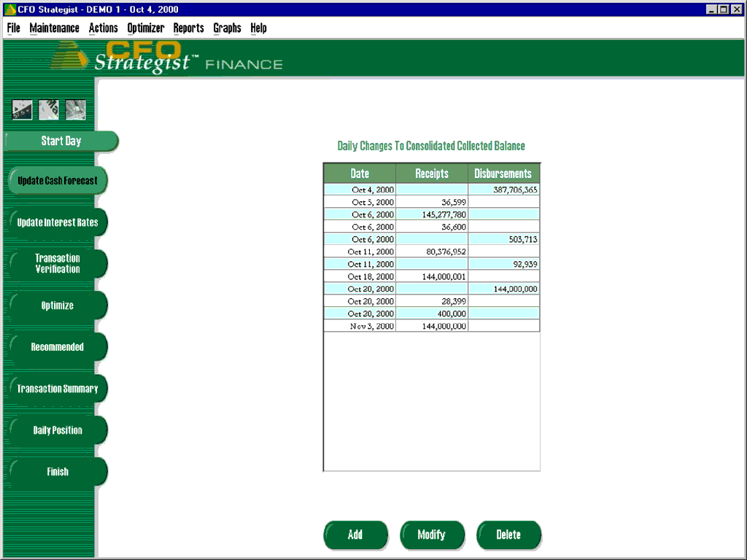Click the rightmost thumbnail icon above Start Day

[75, 110]
